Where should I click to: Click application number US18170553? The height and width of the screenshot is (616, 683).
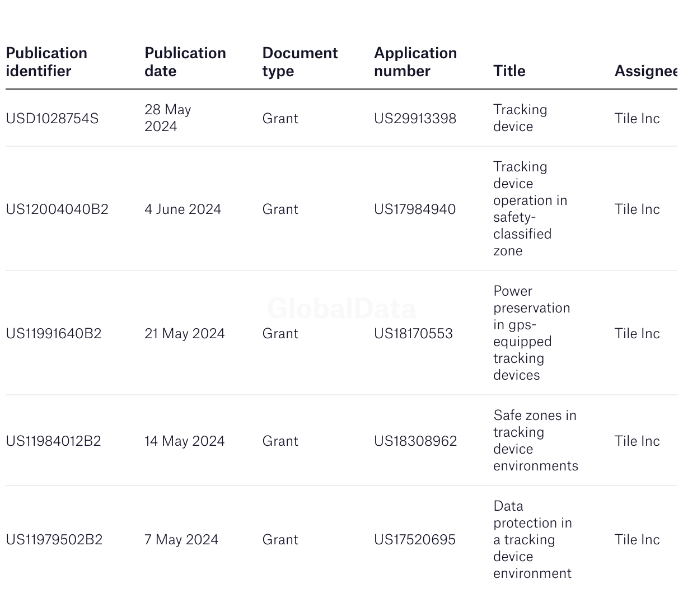[413, 334]
